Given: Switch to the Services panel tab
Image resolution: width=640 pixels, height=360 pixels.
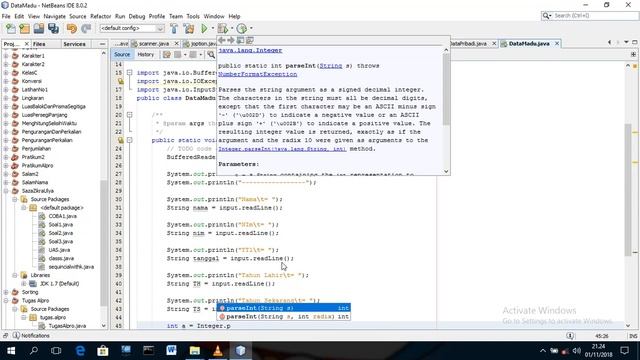Looking at the screenshot, I should click(x=74, y=44).
